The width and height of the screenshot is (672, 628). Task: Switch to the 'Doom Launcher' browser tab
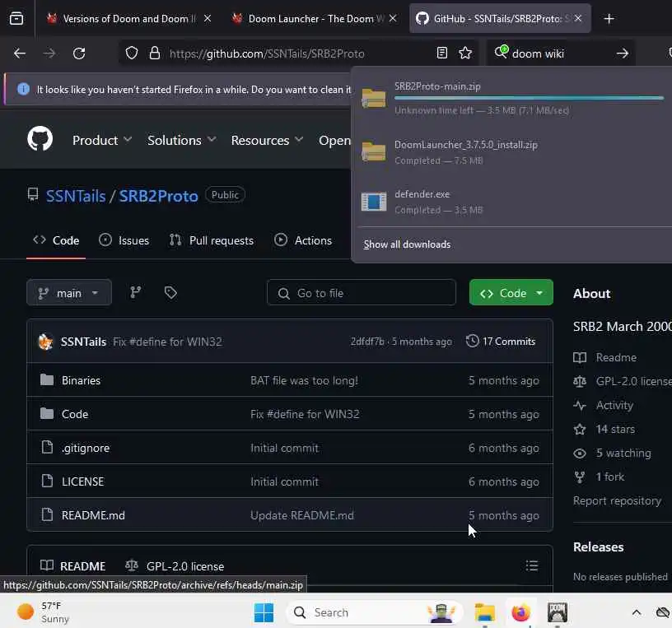[x=313, y=18]
